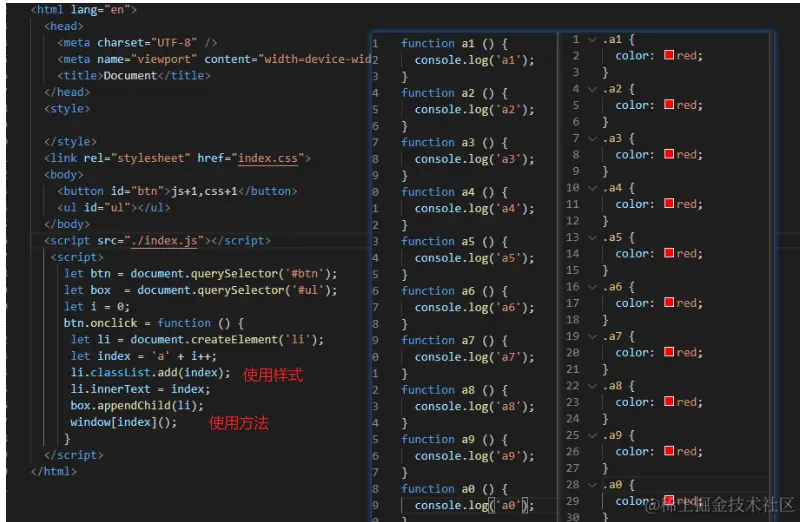Click the <ul id="ul"> HTML line

click(x=114, y=208)
